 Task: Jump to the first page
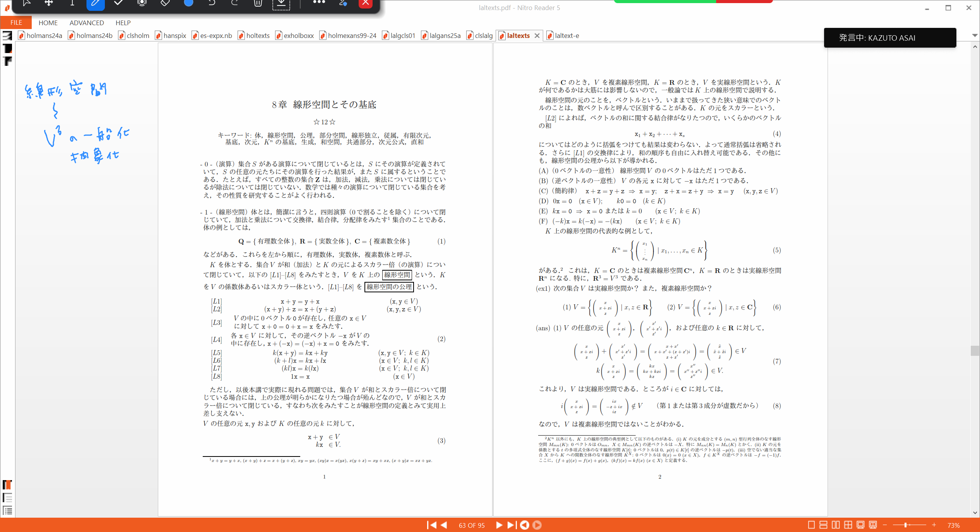tap(431, 525)
